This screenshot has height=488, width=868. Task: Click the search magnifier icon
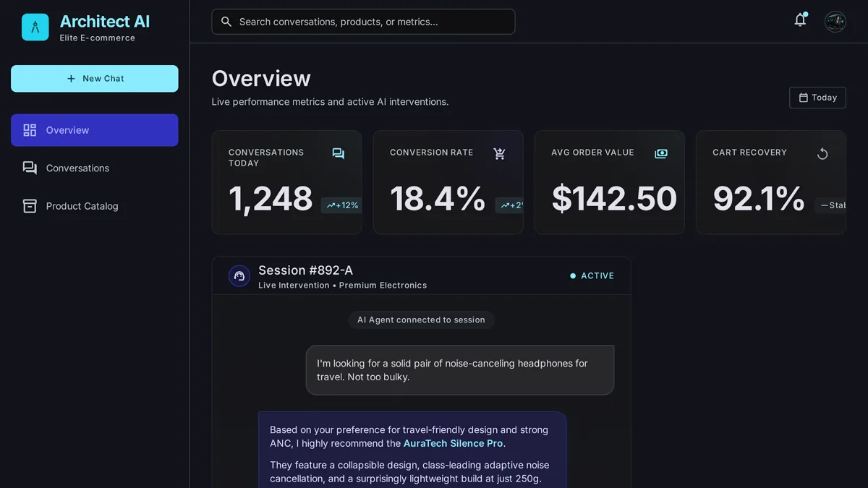coord(226,22)
